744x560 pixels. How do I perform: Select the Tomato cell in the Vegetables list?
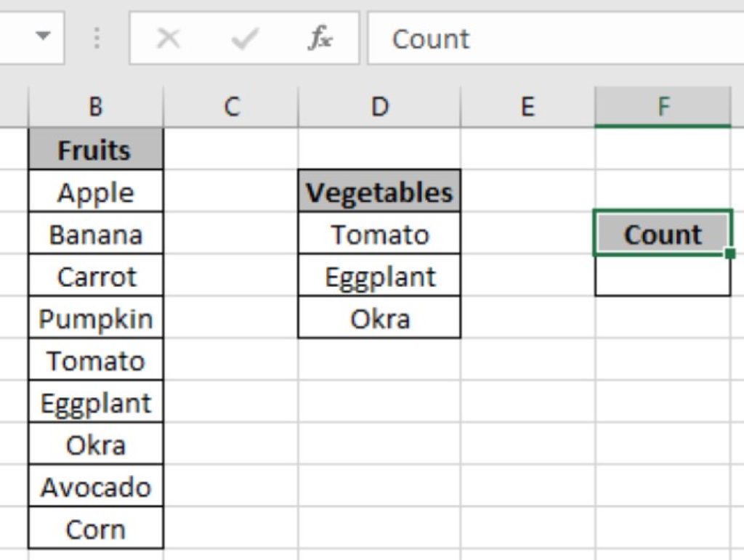coord(379,234)
